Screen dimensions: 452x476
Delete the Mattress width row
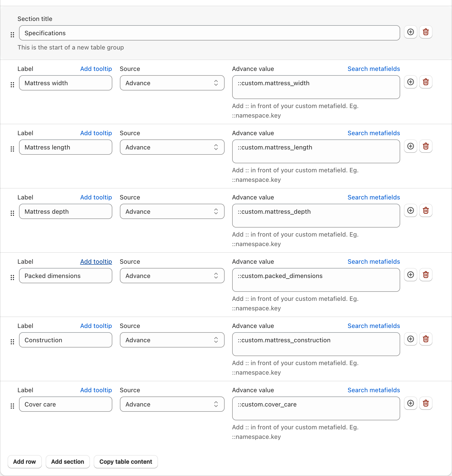pyautogui.click(x=426, y=82)
